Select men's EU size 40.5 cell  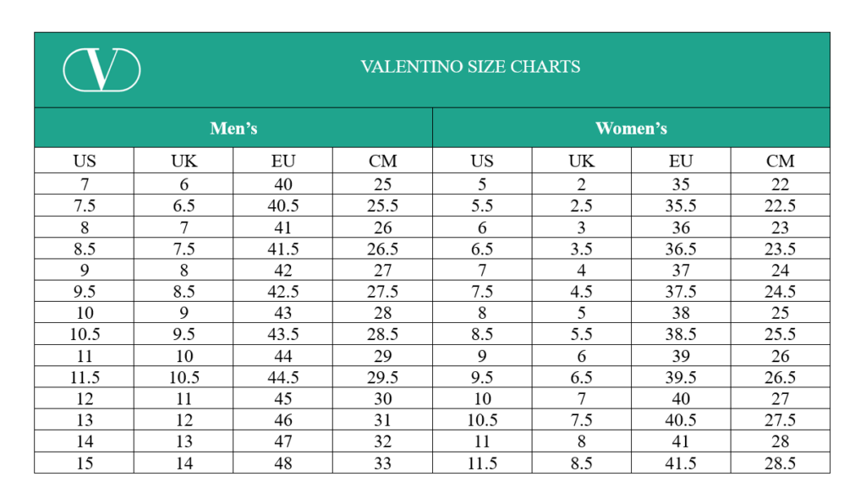pyautogui.click(x=282, y=205)
